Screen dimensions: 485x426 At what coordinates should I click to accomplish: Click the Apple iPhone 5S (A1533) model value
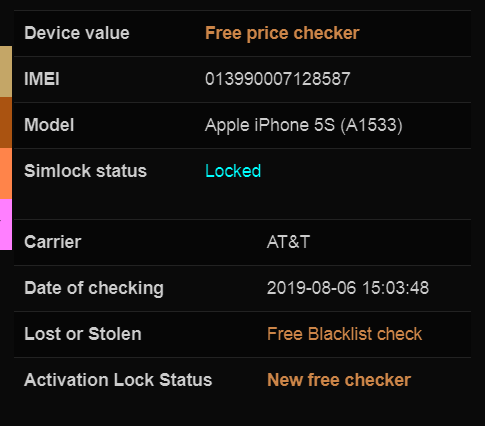tap(304, 125)
